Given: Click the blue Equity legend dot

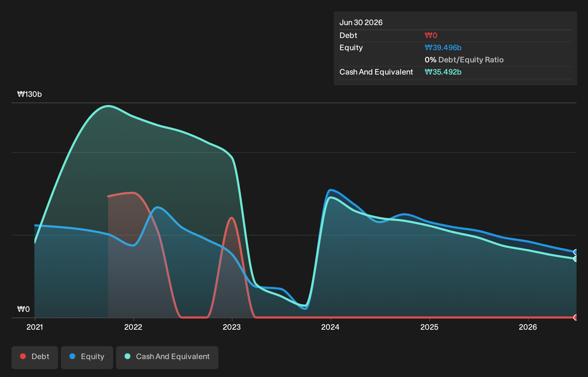Looking at the screenshot, I should 72,356.
